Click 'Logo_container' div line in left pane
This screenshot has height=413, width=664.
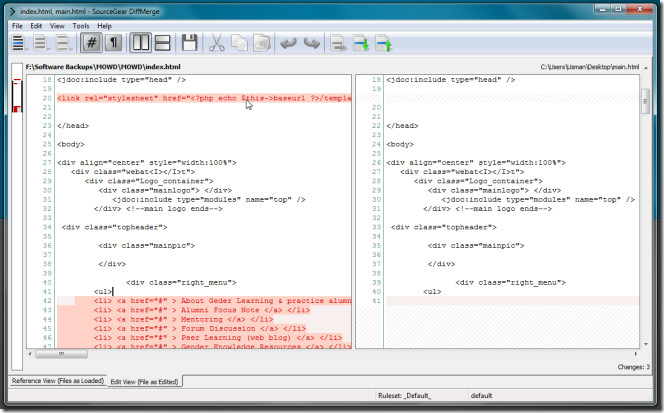pos(149,181)
